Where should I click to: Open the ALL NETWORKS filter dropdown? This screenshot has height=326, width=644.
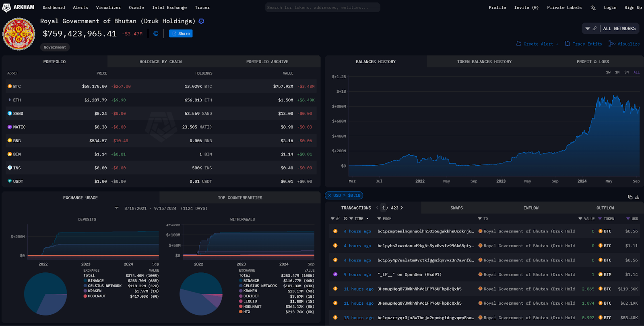(x=610, y=28)
